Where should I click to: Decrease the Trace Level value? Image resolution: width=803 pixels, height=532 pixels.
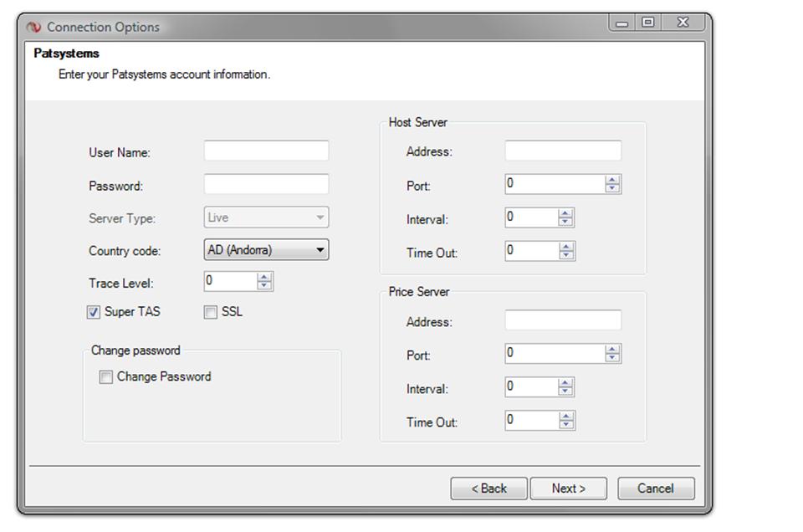264,285
